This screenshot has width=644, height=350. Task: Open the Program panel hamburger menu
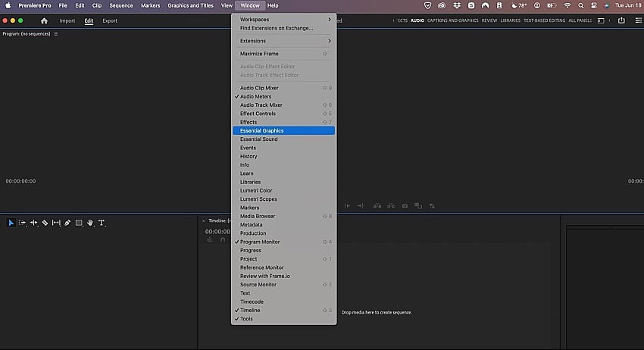55,34
